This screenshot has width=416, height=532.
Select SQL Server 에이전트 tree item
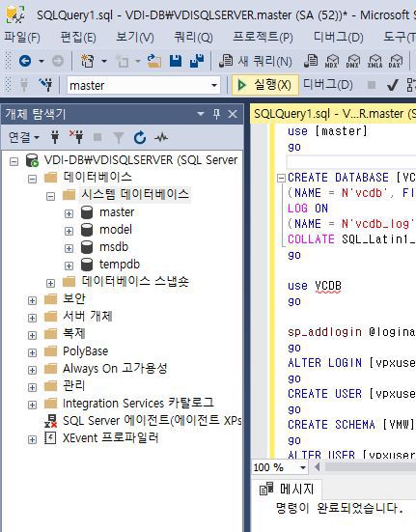click(143, 421)
